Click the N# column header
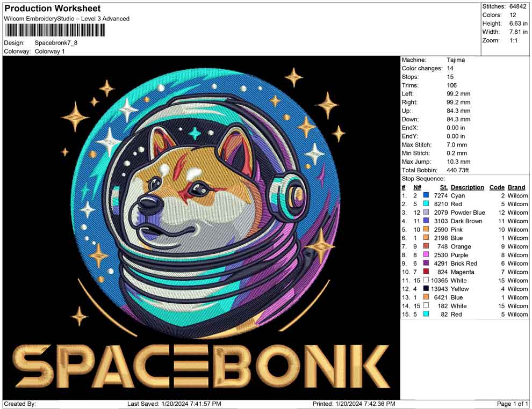This screenshot has height=409, width=532. click(x=417, y=187)
